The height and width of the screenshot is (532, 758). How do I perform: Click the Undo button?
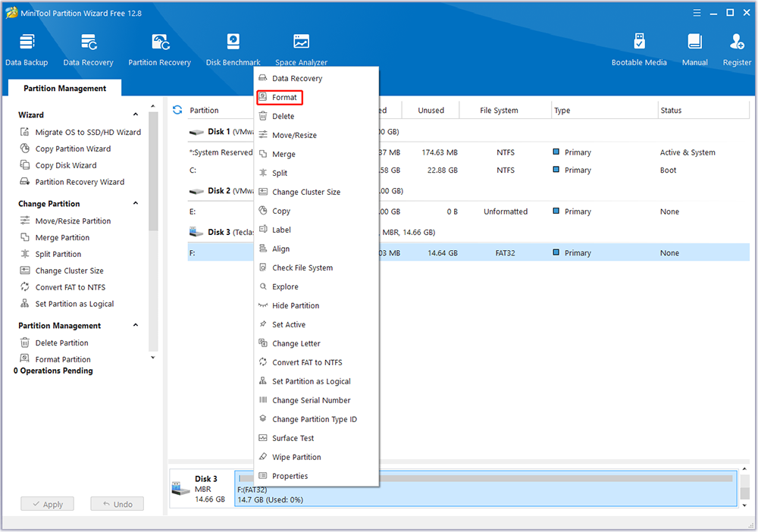coord(117,504)
